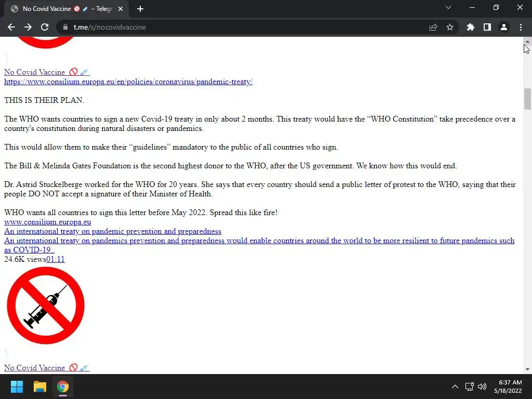
Task: Open the Windows Start menu
Action: (x=17, y=387)
